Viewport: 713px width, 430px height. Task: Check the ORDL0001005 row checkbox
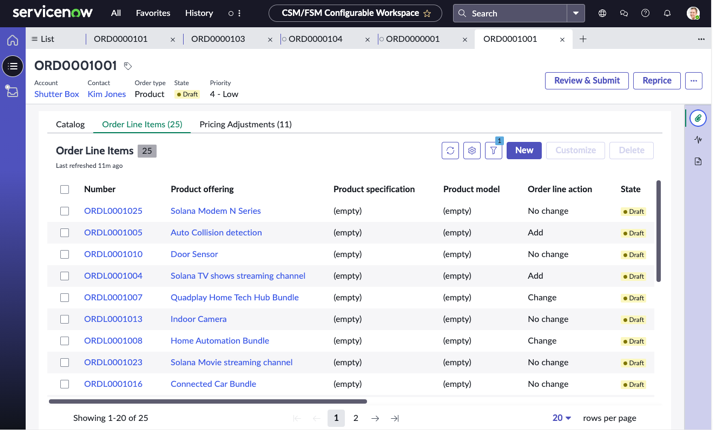click(65, 233)
